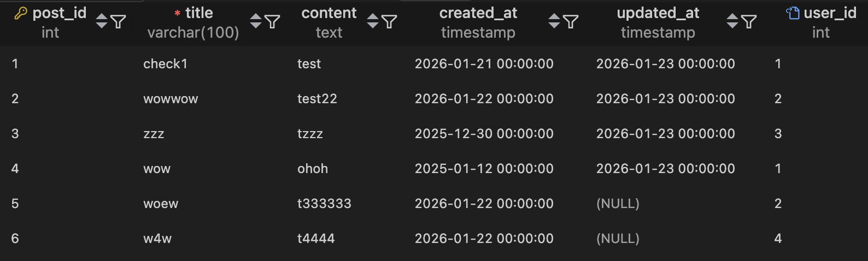
Task: Click content cell t4444
Action: coord(316,239)
